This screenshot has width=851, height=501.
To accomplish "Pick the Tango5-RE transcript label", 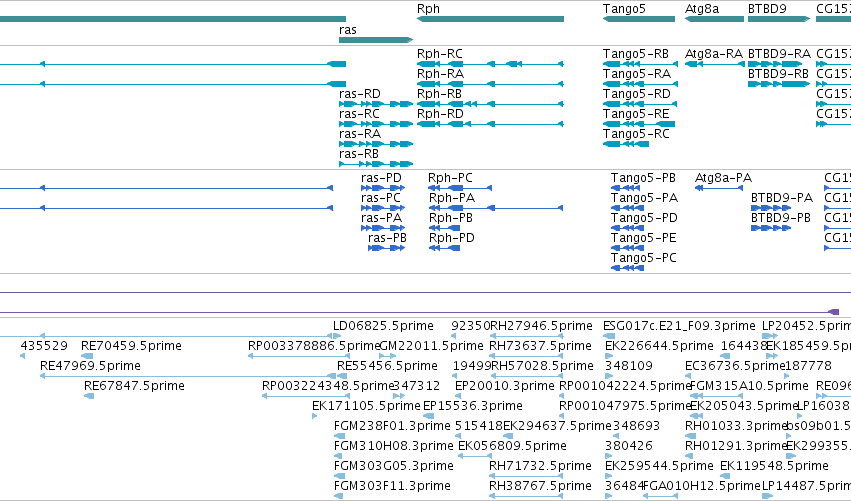I will pyautogui.click(x=636, y=114).
